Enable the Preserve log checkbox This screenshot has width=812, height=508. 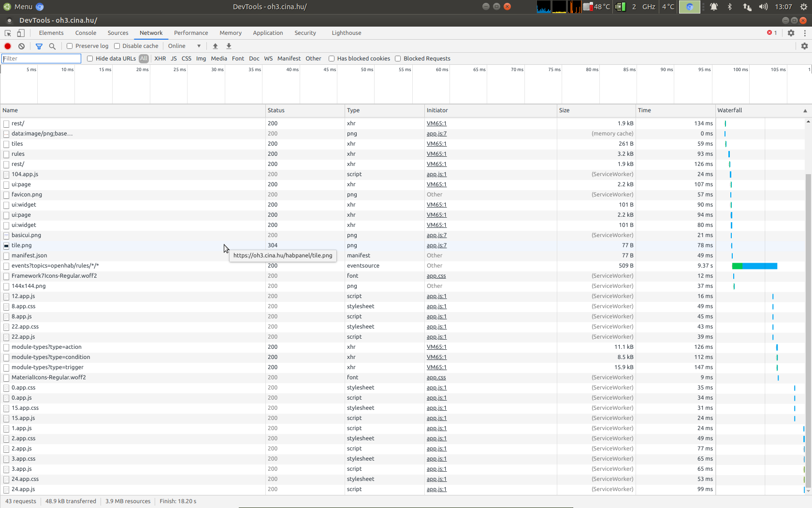[70, 45]
